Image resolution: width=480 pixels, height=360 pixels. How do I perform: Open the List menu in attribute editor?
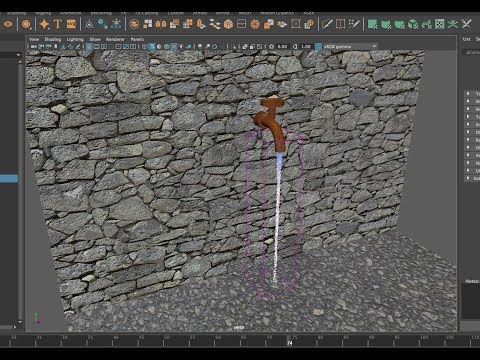coord(466,39)
